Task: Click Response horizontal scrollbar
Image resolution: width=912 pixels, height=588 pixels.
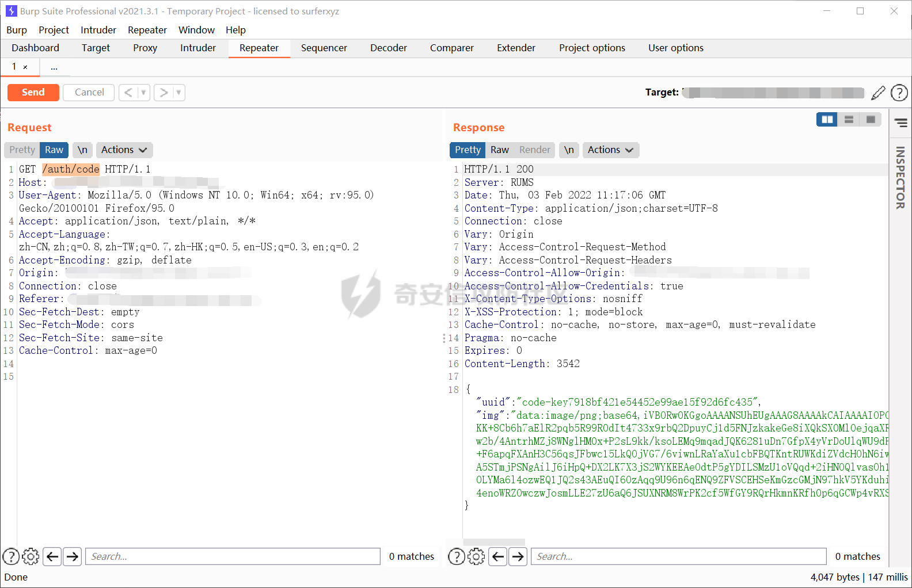Action: pyautogui.click(x=494, y=542)
